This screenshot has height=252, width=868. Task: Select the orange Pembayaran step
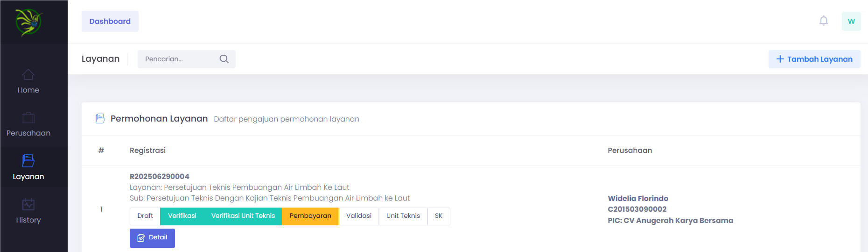310,216
